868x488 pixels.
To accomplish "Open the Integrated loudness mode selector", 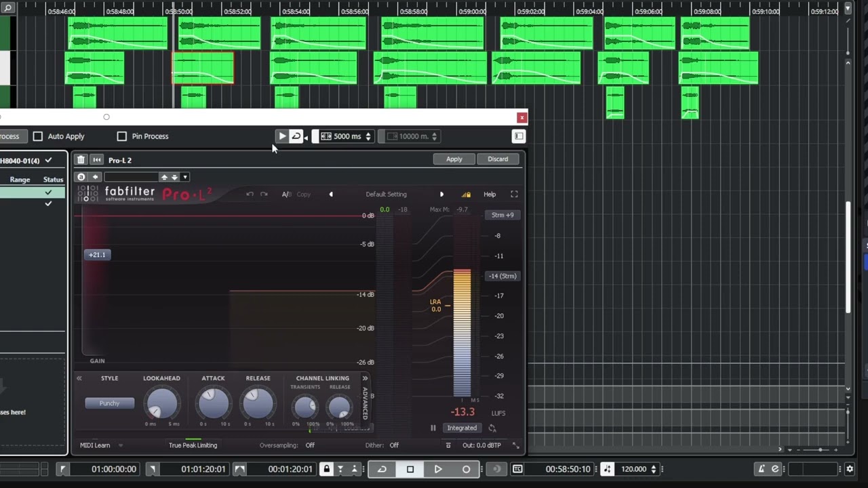I will click(462, 428).
